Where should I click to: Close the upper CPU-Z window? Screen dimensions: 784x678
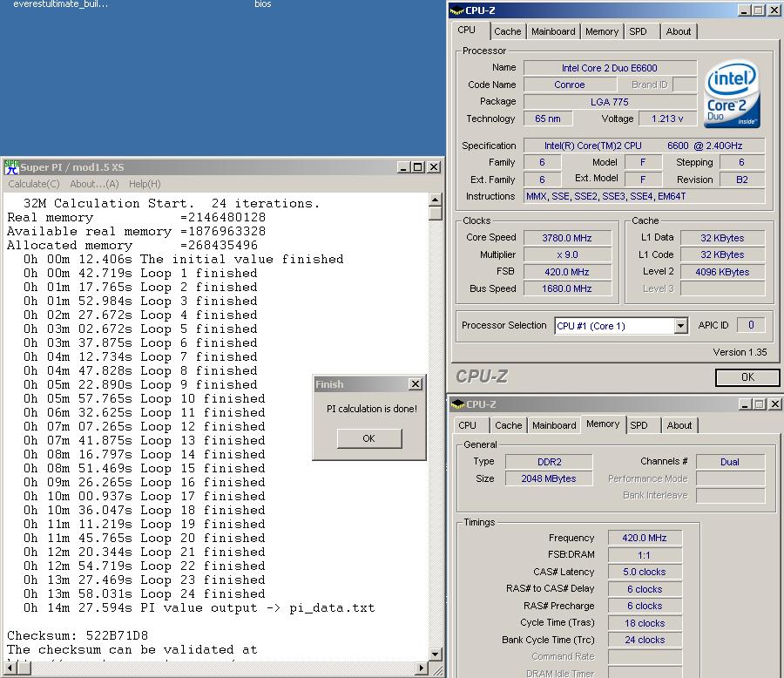click(x=775, y=10)
